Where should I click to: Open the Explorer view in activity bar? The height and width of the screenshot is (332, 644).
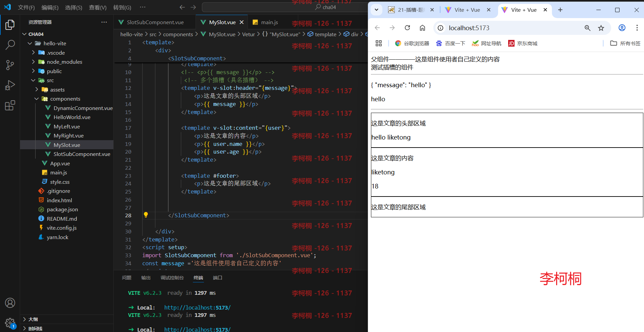(10, 25)
